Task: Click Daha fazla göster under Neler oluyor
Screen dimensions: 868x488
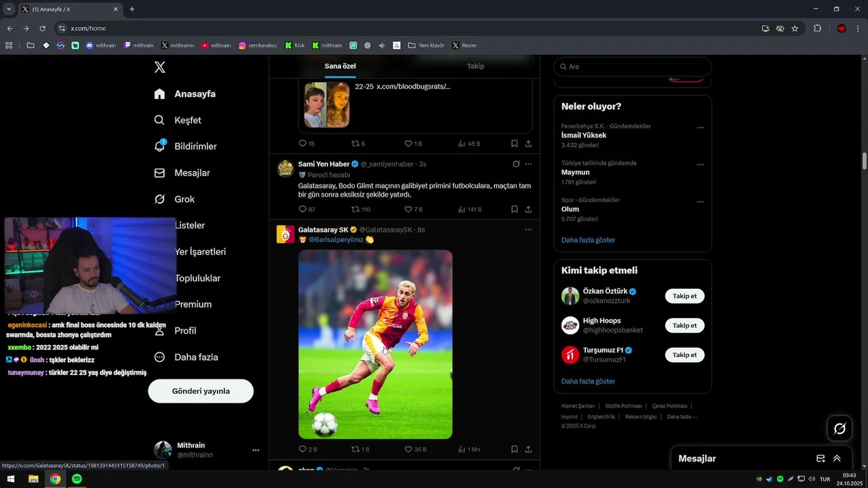Action: 588,240
